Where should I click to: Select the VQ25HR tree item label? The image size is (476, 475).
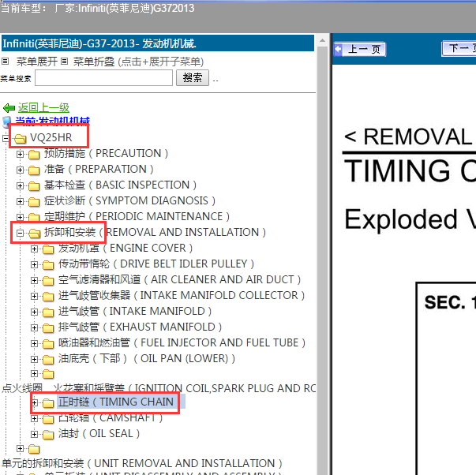pos(51,137)
